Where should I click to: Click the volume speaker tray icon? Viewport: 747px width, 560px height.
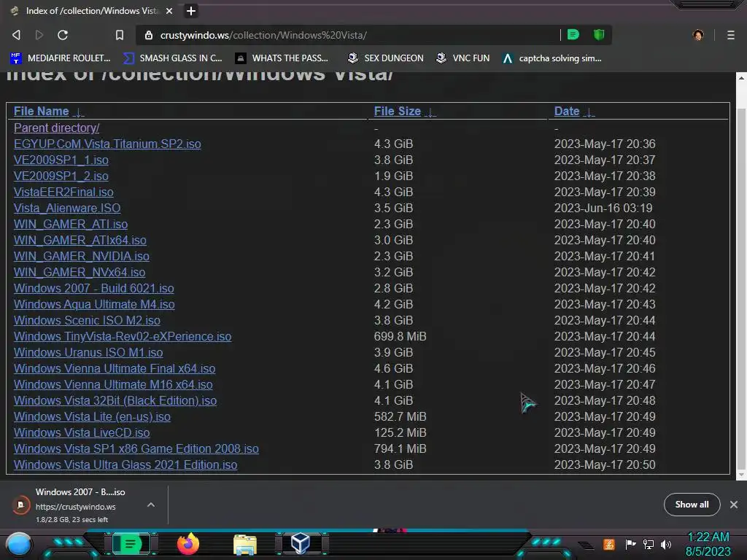pos(666,544)
